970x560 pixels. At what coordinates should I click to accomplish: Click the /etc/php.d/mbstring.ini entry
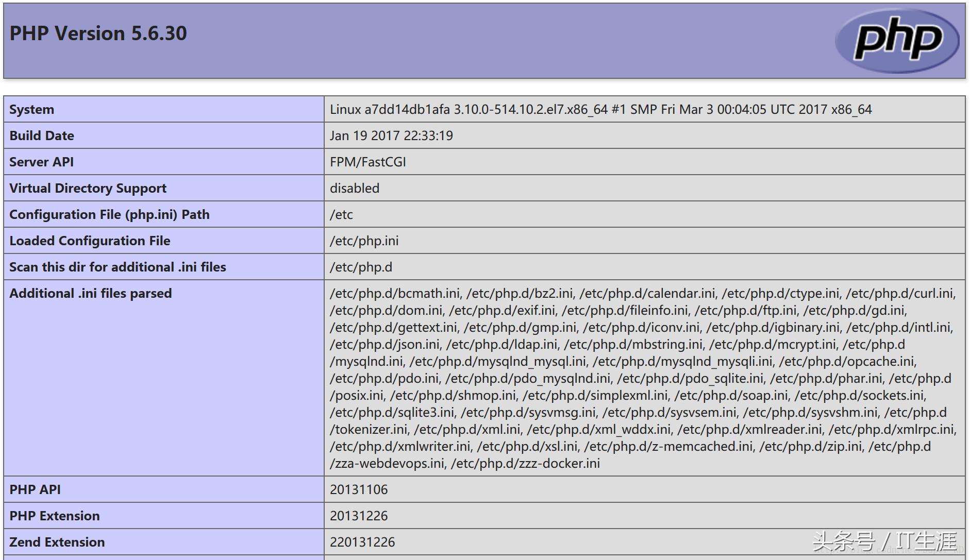click(633, 344)
